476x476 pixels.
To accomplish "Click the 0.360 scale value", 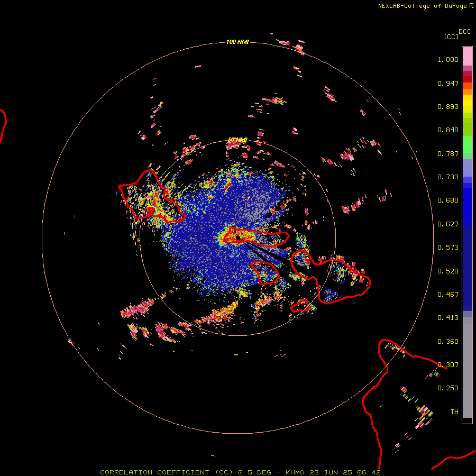I will tap(448, 342).
